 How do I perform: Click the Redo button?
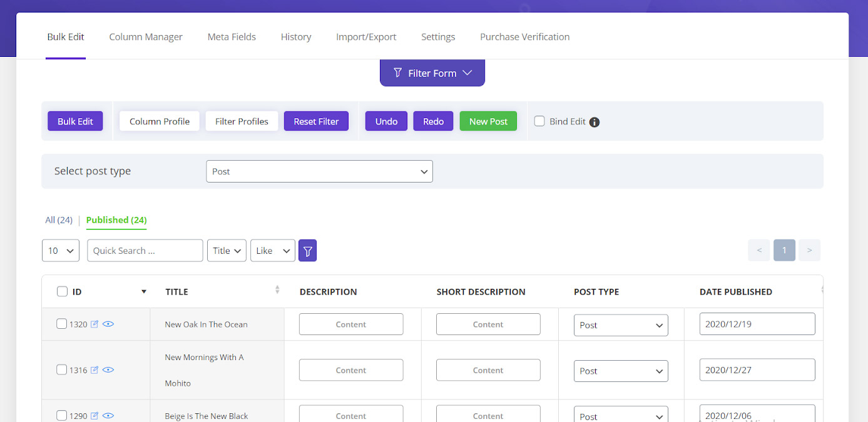(x=433, y=121)
